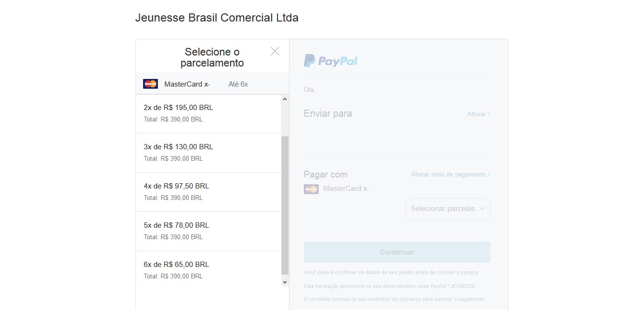Image resolution: width=644 pixels, height=310 pixels.
Task: Open the Selecionar parcelas dropdown
Action: point(448,209)
